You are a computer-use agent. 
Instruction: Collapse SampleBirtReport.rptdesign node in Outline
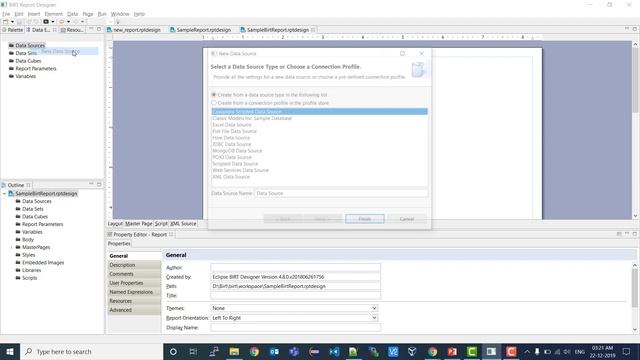click(x=4, y=193)
